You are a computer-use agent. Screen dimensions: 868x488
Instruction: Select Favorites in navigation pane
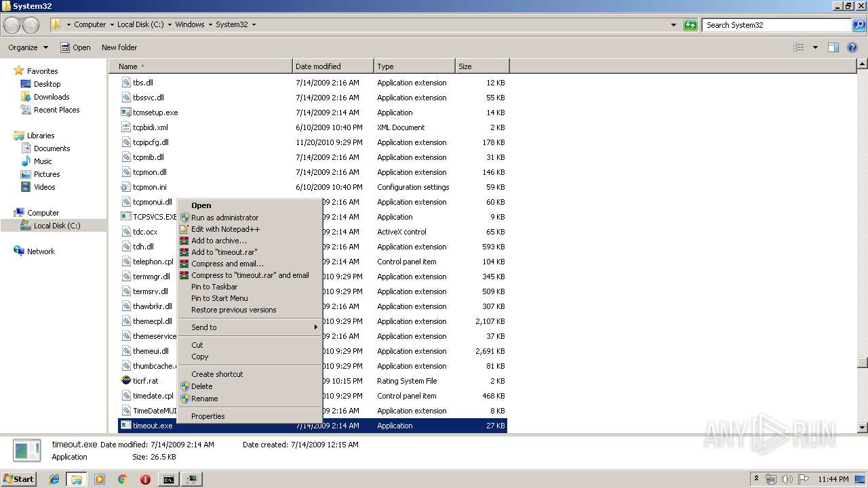click(x=42, y=71)
